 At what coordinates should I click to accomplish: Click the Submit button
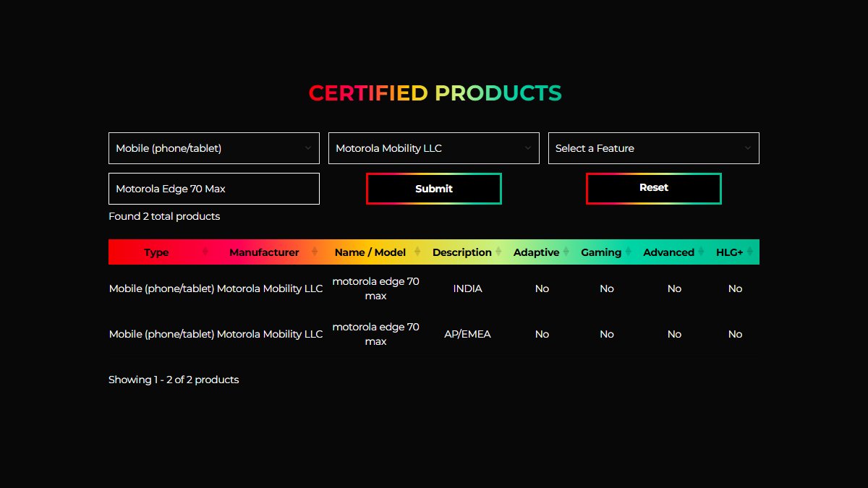(434, 189)
